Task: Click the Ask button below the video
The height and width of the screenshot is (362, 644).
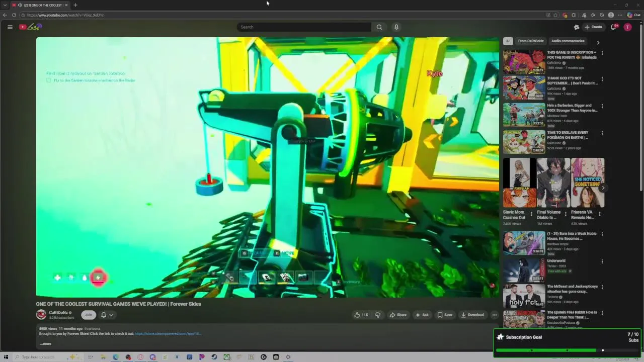Action: pyautogui.click(x=422, y=315)
